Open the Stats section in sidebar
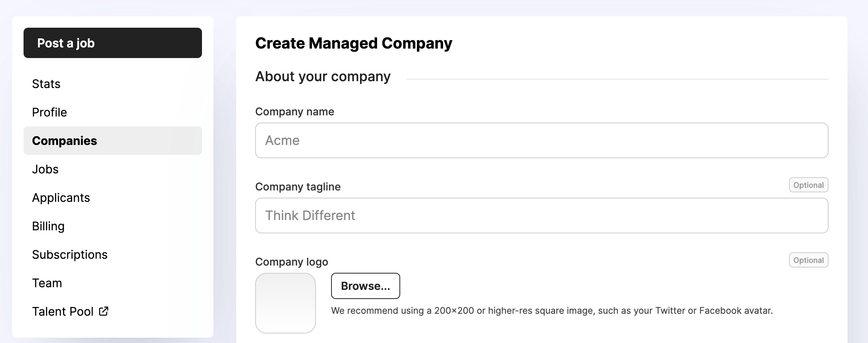 46,84
